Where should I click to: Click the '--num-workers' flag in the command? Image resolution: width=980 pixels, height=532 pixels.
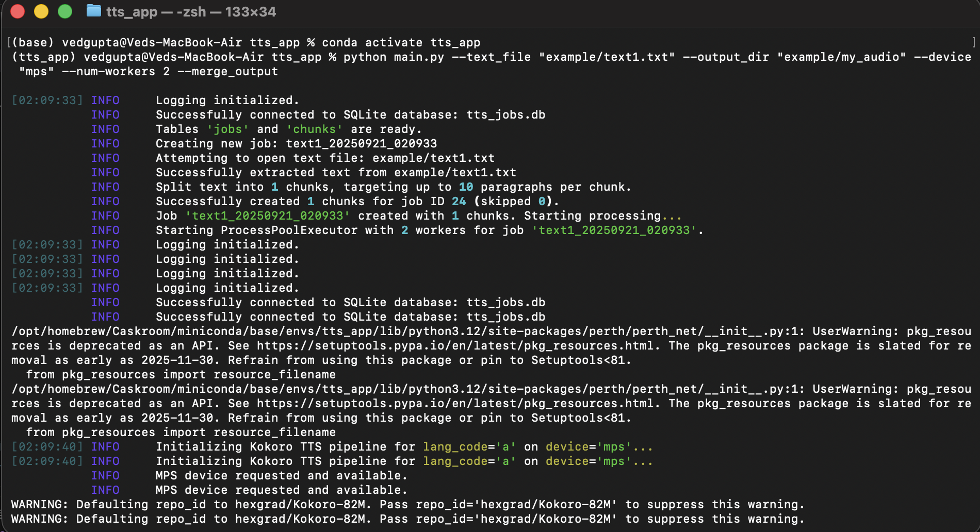click(108, 72)
